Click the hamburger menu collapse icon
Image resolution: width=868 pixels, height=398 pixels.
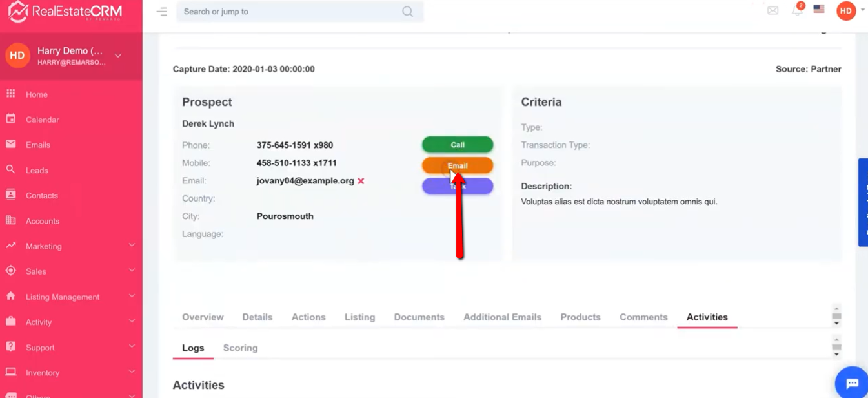[162, 12]
